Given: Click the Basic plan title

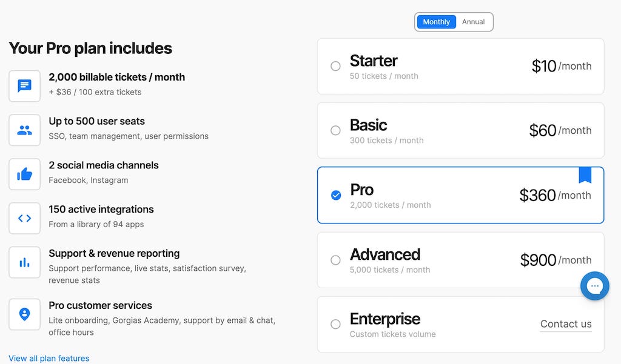Looking at the screenshot, I should 368,125.
